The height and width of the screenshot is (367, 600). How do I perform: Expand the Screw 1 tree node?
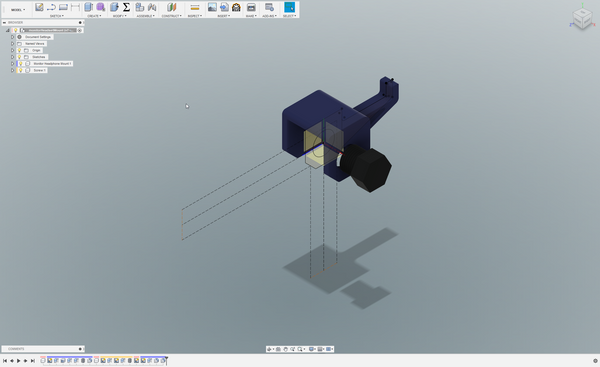(12, 70)
